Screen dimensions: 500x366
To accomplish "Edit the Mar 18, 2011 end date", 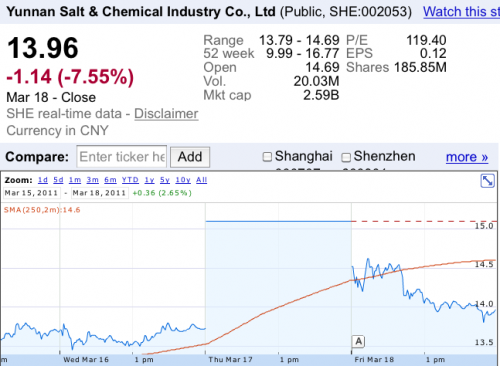I will (x=100, y=193).
